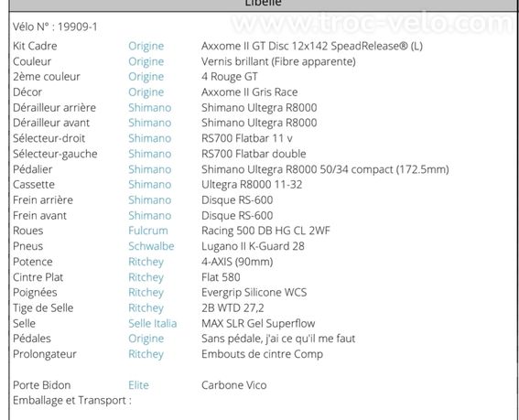Click '2B WTD 27,2' value
This screenshot has width=519, height=420.
tap(232, 308)
